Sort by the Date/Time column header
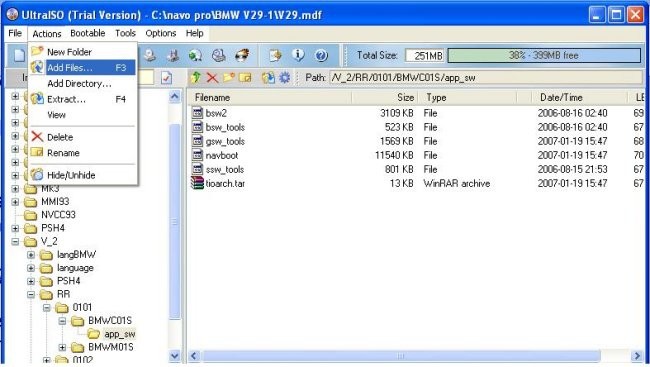This screenshot has width=650, height=367. [580, 97]
